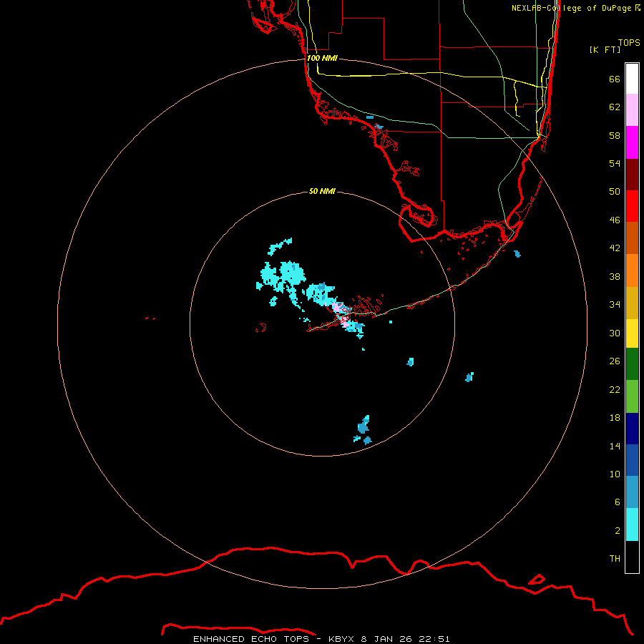Click the [K FT] units label
Image resolution: width=644 pixels, height=644 pixels.
605,49
